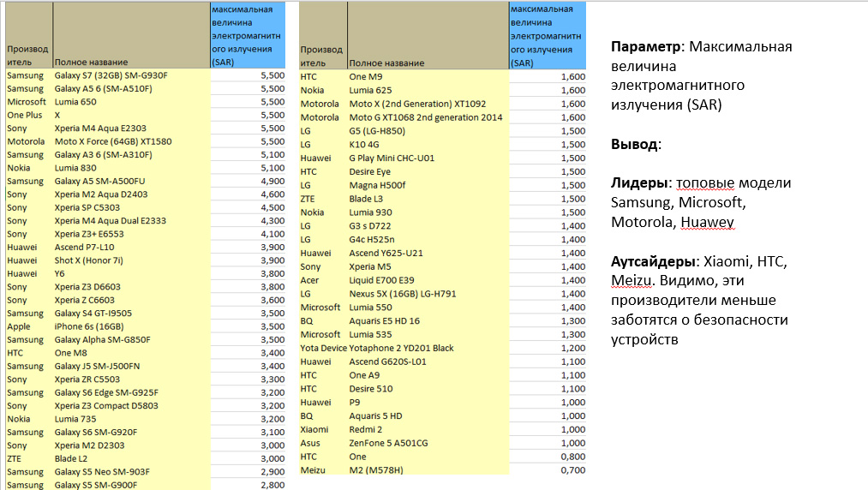
Task: Click the 'One M8' model cell
Action: (x=132, y=353)
